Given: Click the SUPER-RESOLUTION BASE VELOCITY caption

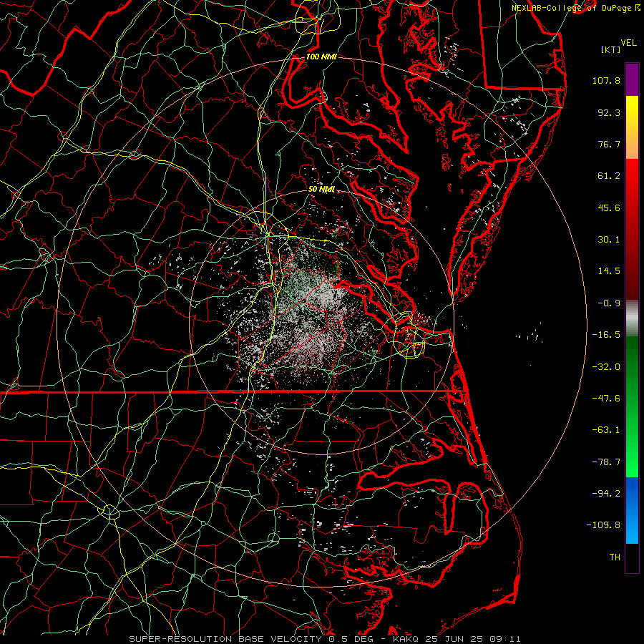Looking at the screenshot, I should pyautogui.click(x=225, y=639).
